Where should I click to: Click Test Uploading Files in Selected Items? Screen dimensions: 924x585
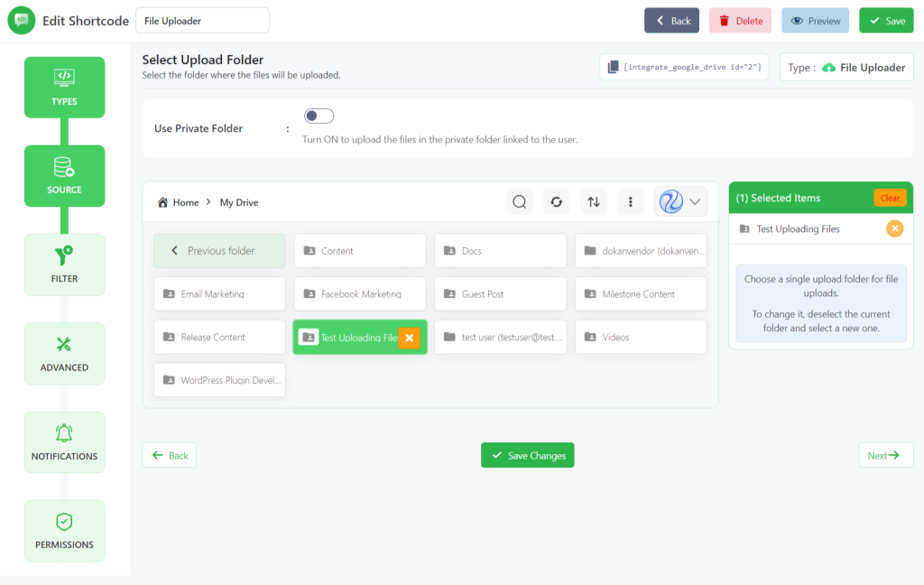click(x=798, y=228)
